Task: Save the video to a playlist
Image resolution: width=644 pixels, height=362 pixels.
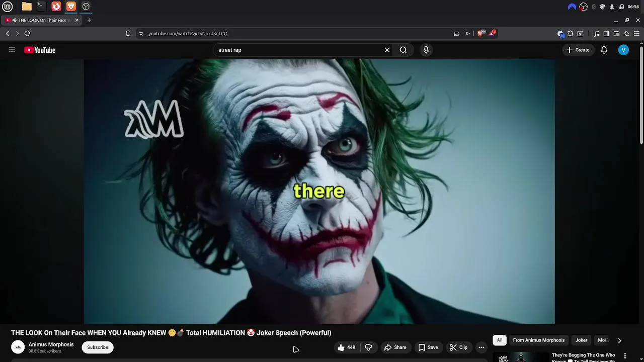Action: click(x=428, y=347)
